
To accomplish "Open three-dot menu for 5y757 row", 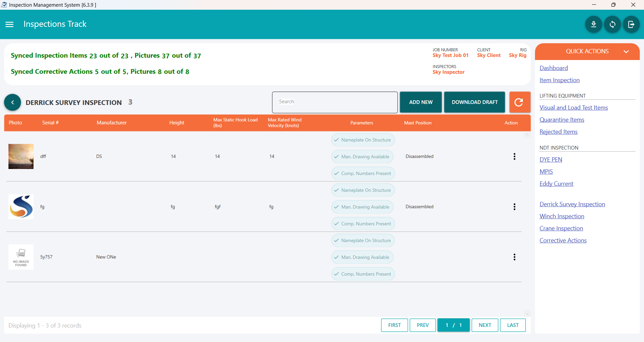I will (x=514, y=257).
